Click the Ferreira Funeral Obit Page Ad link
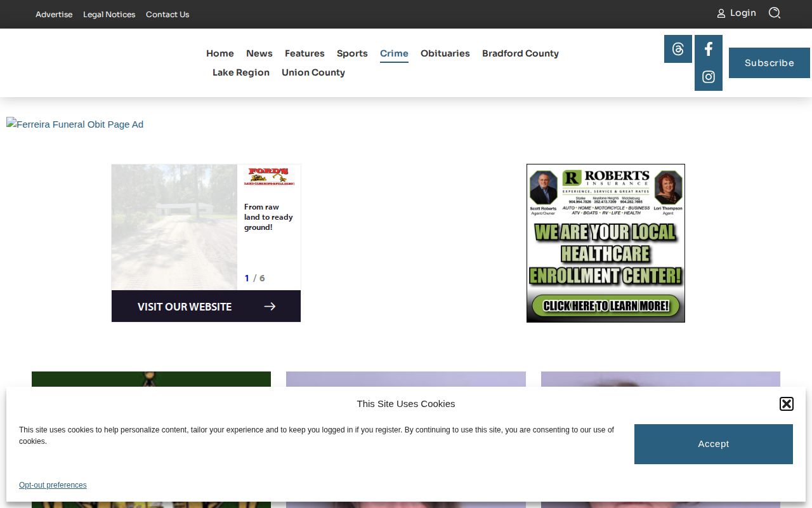Viewport: 812px width, 508px height. [75, 124]
